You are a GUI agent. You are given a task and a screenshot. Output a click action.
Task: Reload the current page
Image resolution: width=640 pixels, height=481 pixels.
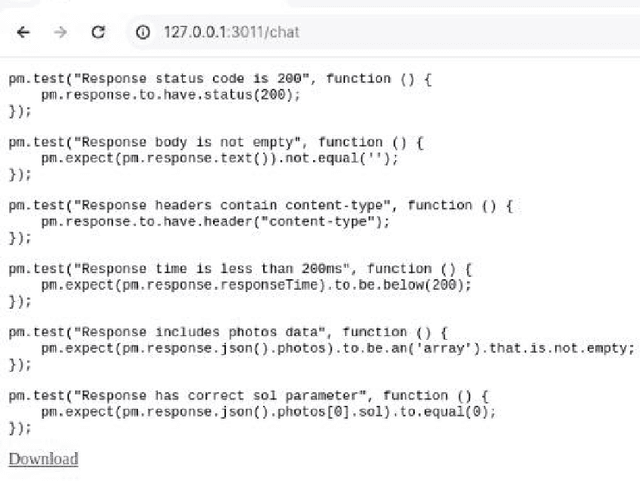point(98,32)
